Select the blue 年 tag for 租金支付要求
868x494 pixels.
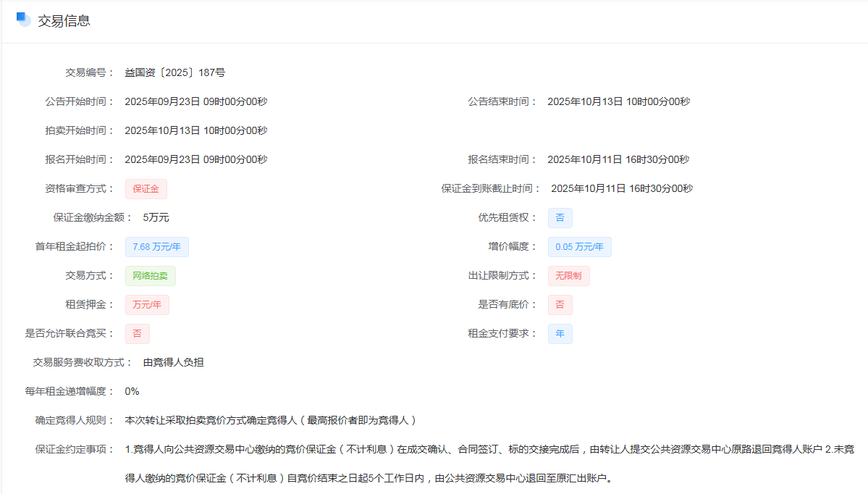pos(560,334)
